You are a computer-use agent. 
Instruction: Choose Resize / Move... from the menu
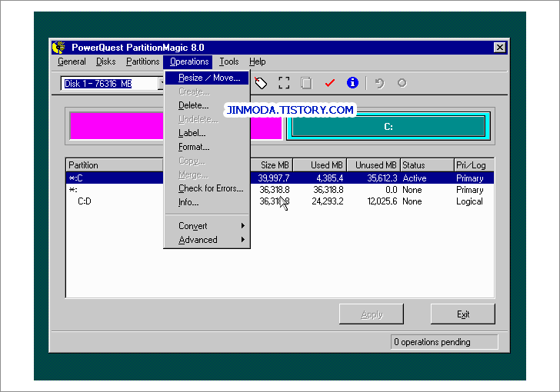pos(207,78)
